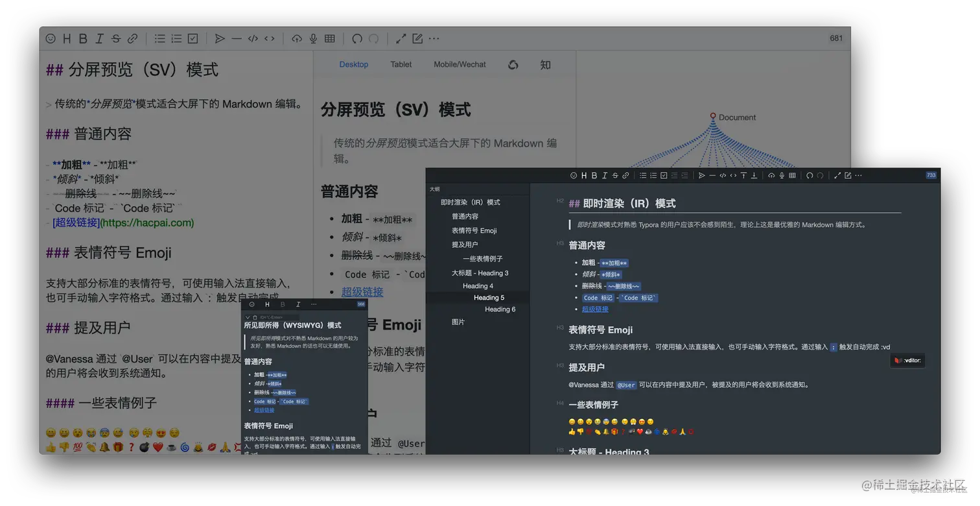Image resolution: width=980 pixels, height=506 pixels.
Task: Select outline item Heading 4
Action: 478,286
